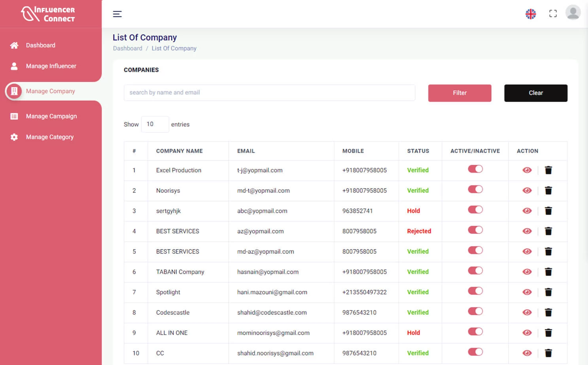Open the language flag selector
This screenshot has width=588, height=365.
tap(530, 13)
